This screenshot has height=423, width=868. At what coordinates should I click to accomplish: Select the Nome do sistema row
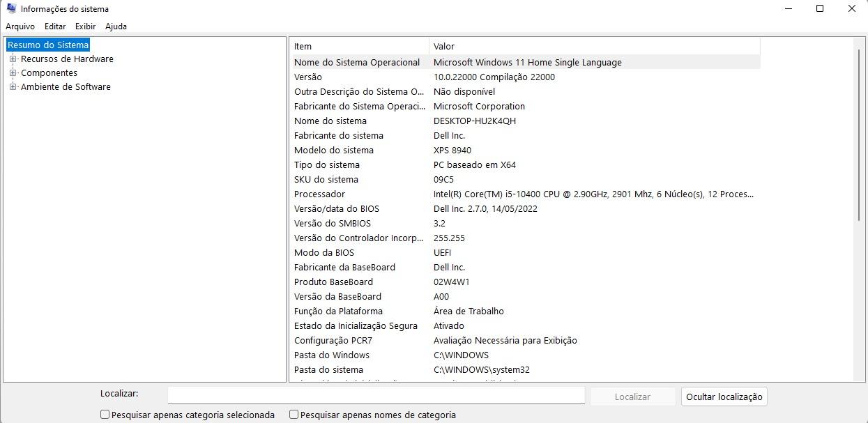click(525, 121)
